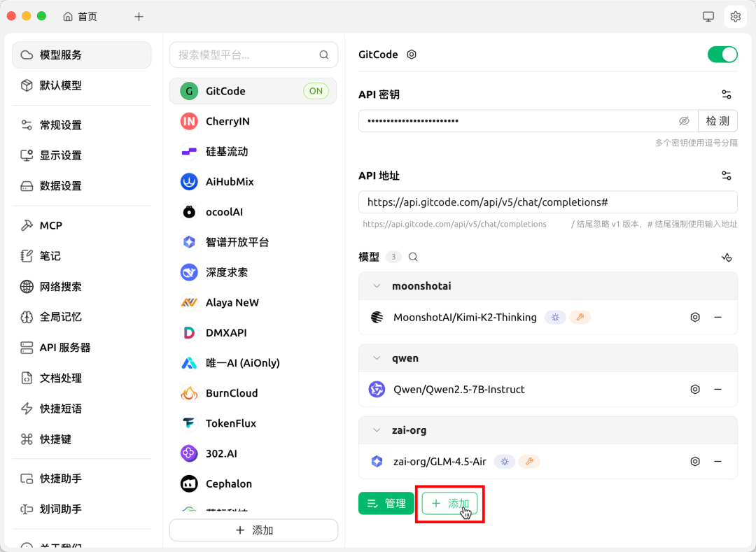Click 添加 button below provider list

(253, 530)
